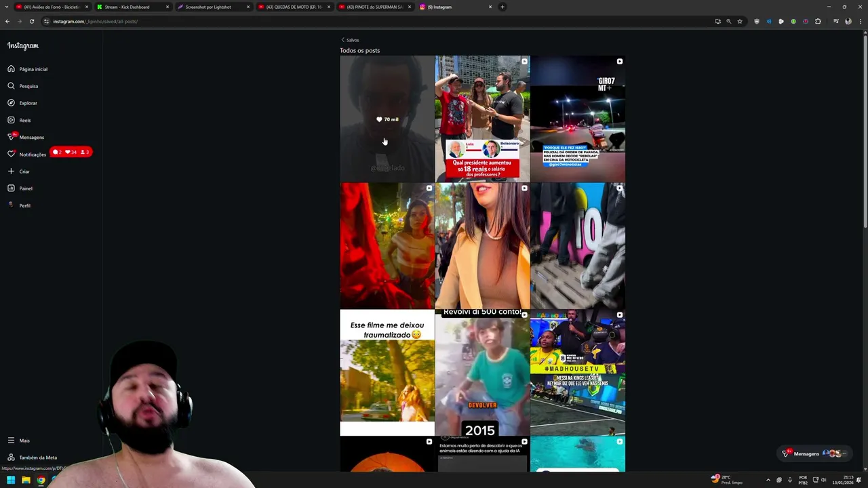Click the floating Mensagens button bottom right
868x488 pixels.
point(814,453)
